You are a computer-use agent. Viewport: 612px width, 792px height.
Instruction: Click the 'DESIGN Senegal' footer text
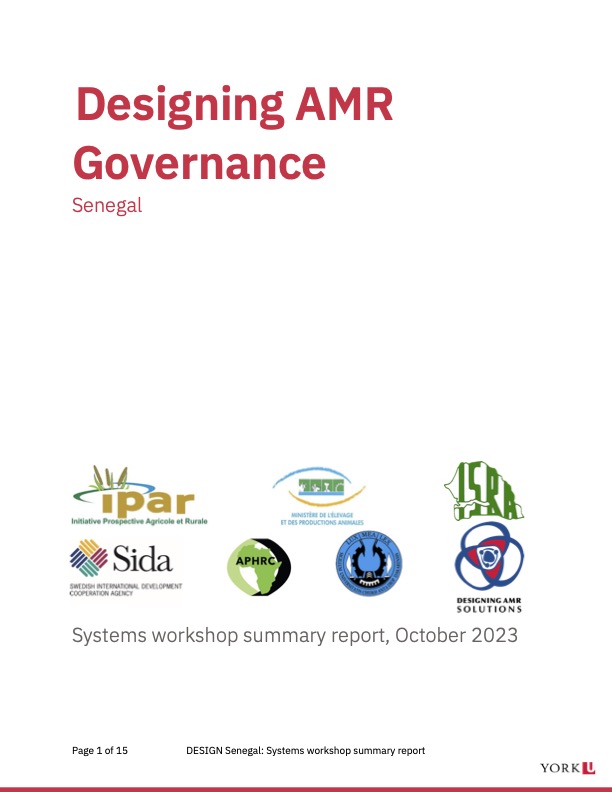point(306,750)
